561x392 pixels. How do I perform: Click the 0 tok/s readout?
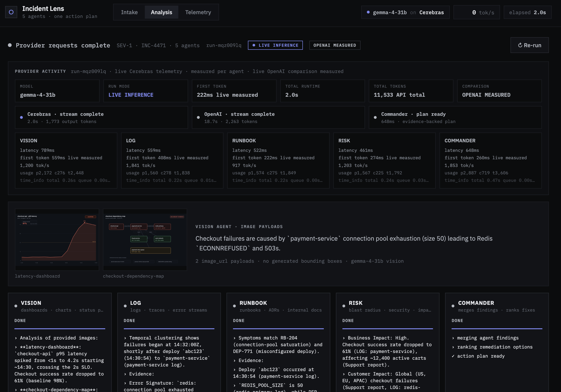click(477, 13)
